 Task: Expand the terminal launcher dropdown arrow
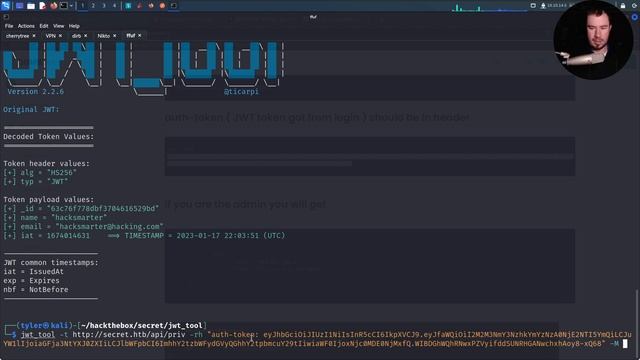pyautogui.click(x=71, y=6)
